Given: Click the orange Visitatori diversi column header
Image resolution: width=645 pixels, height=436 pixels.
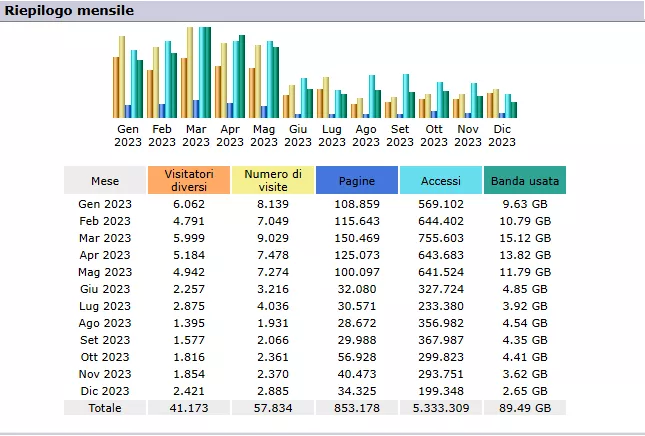Looking at the screenshot, I should tap(187, 181).
